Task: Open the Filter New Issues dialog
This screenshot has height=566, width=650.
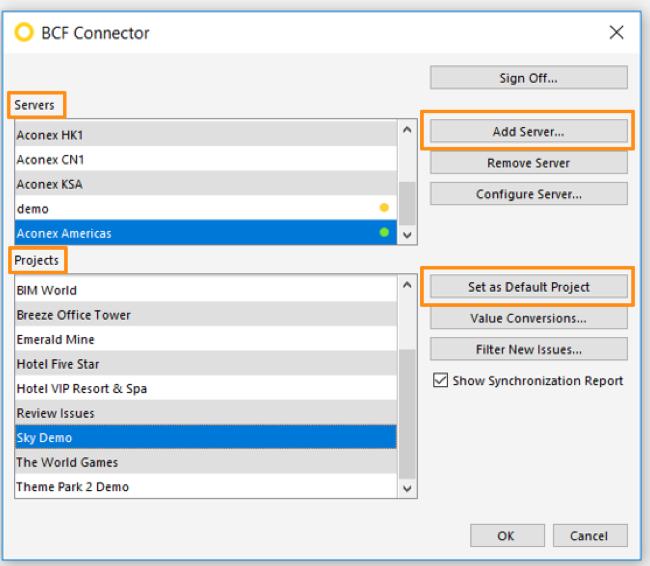Action: (529, 349)
